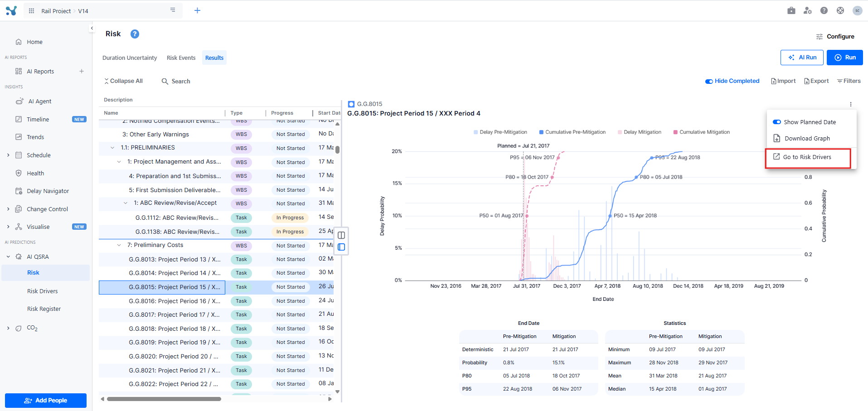868x411 pixels.
Task: Select Go to Risk Drivers menu entry
Action: coord(807,157)
